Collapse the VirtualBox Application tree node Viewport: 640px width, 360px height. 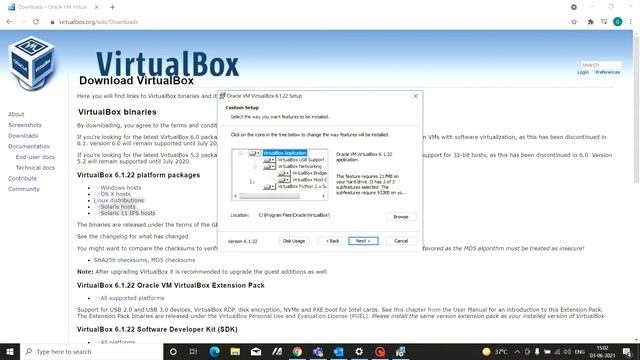(x=241, y=153)
